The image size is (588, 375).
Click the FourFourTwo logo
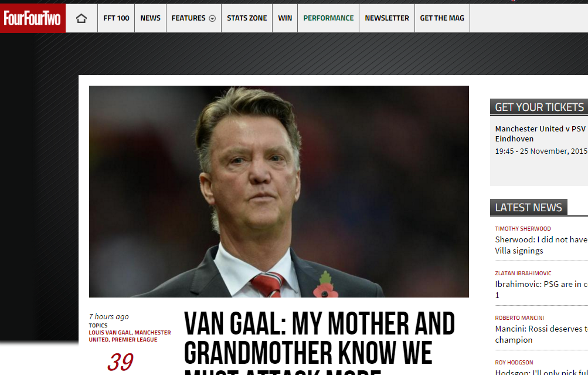[33, 18]
